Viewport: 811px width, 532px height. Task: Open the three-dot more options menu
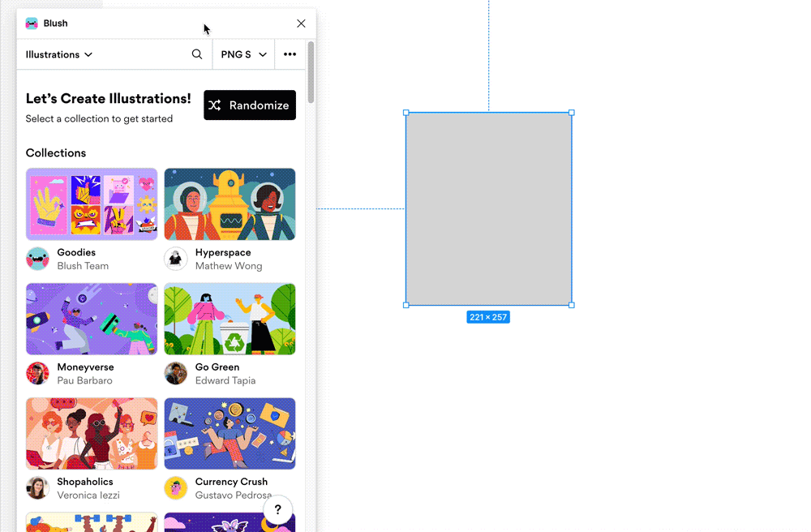click(x=290, y=54)
